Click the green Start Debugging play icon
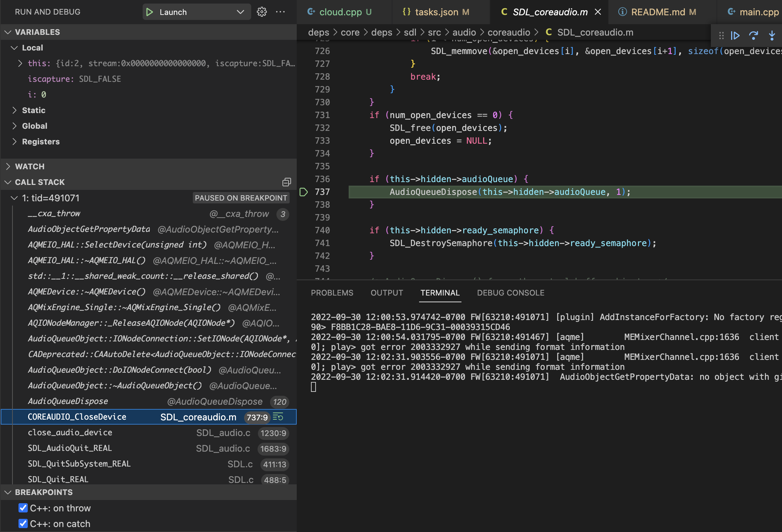This screenshot has width=782, height=532. [149, 12]
